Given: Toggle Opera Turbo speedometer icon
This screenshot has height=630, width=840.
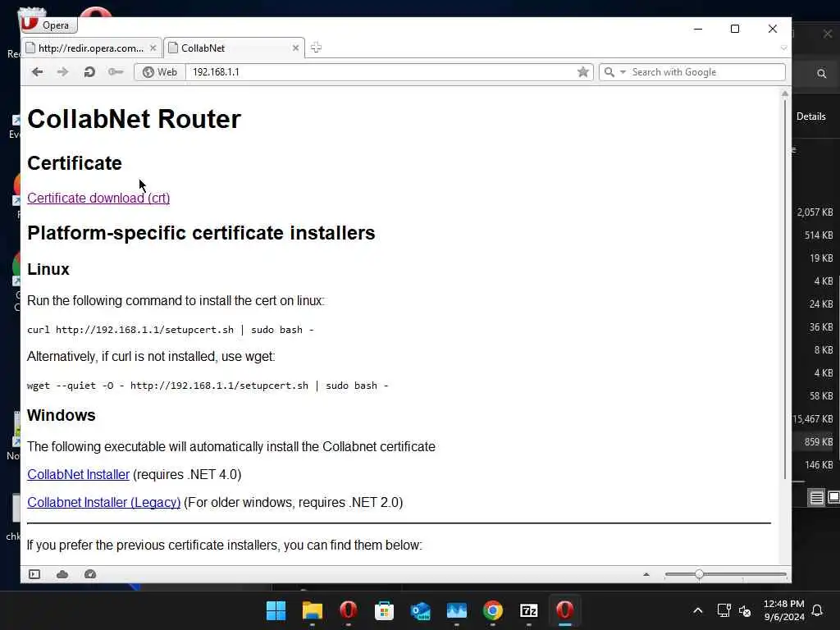Looking at the screenshot, I should click(90, 574).
